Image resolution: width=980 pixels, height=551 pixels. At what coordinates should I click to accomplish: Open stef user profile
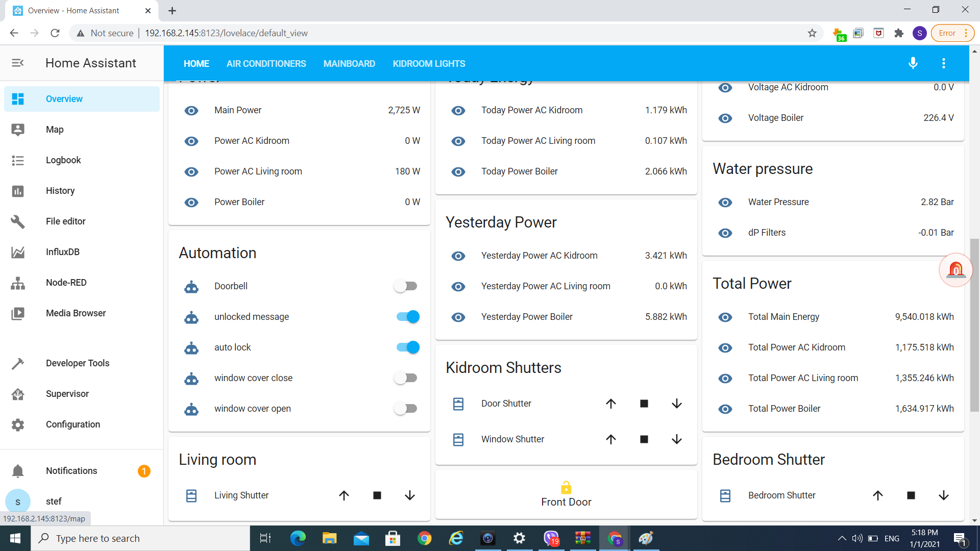[82, 502]
